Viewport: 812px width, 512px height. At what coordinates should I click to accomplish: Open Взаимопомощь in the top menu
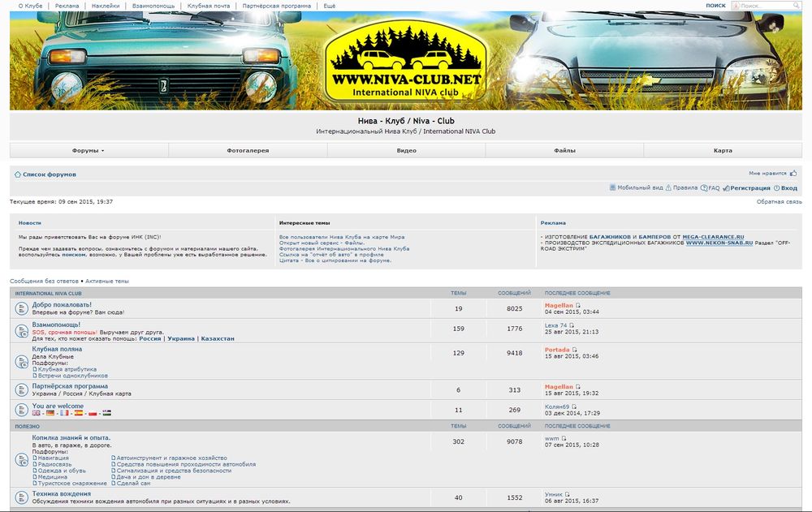153,6
